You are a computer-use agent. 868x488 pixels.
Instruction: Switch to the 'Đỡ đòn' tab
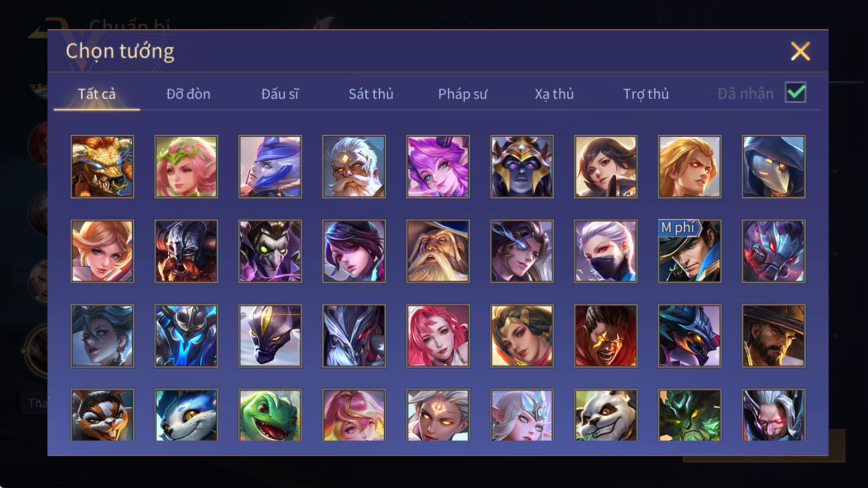(188, 94)
